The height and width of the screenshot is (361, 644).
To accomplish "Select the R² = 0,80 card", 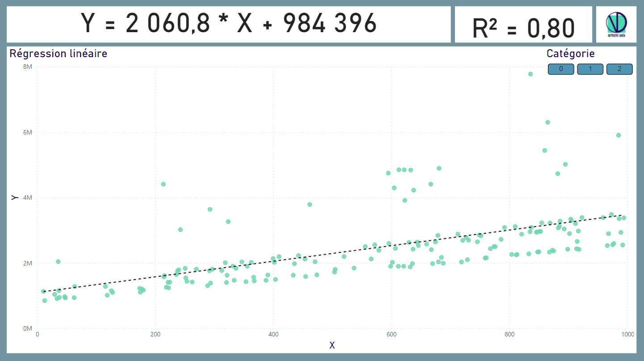I will coord(523,24).
